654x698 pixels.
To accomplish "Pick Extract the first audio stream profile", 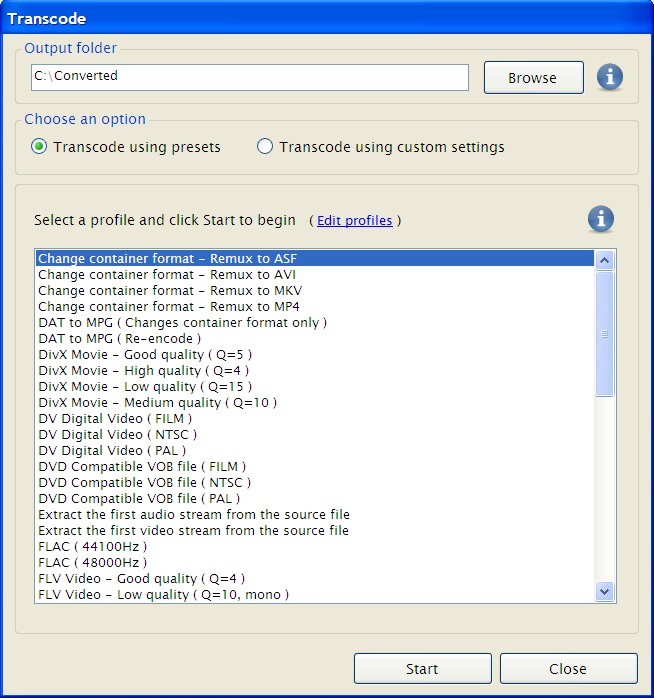I will pyautogui.click(x=193, y=515).
